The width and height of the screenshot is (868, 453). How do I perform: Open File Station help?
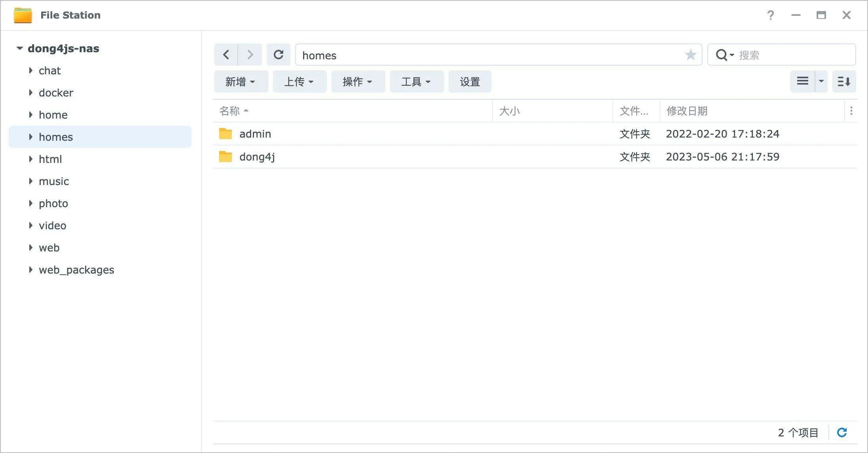771,15
